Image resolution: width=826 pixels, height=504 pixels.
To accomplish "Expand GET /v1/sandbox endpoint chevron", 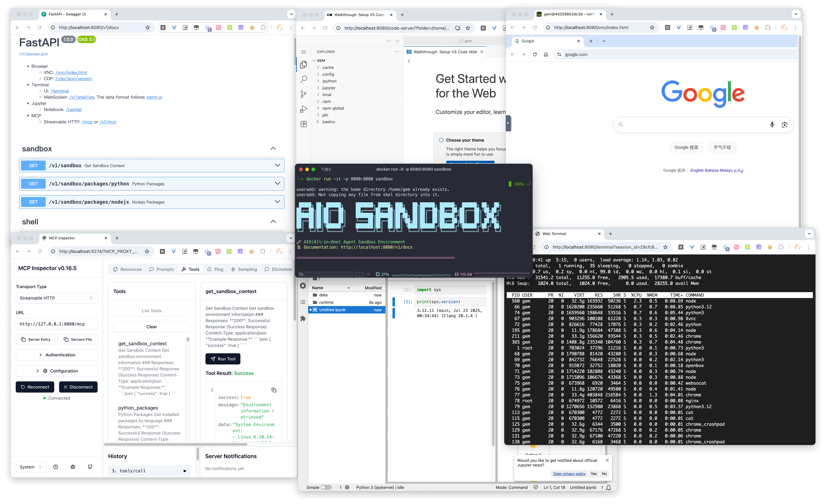I will point(277,165).
